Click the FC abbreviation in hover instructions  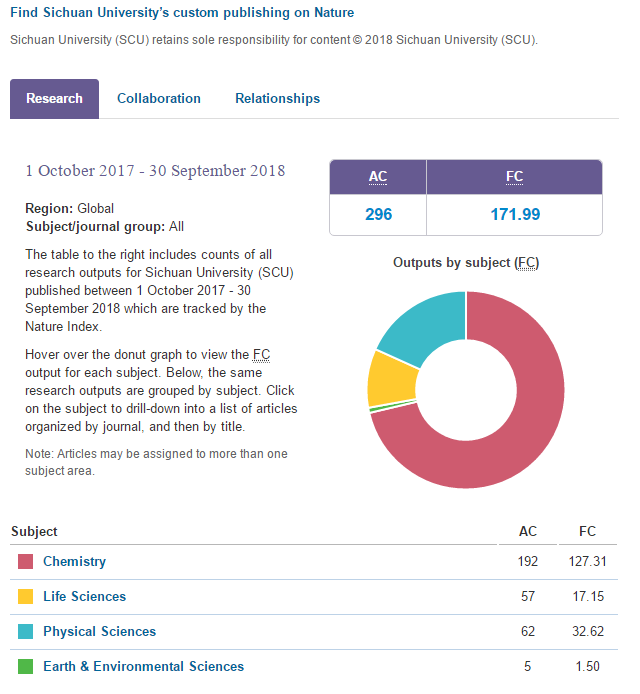[x=262, y=355]
